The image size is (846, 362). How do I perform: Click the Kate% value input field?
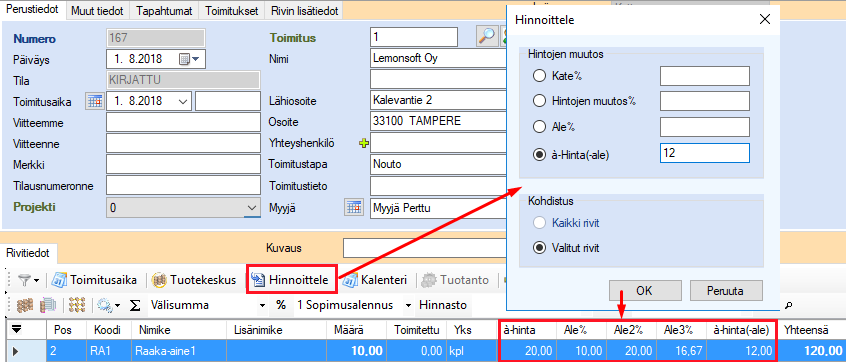705,76
